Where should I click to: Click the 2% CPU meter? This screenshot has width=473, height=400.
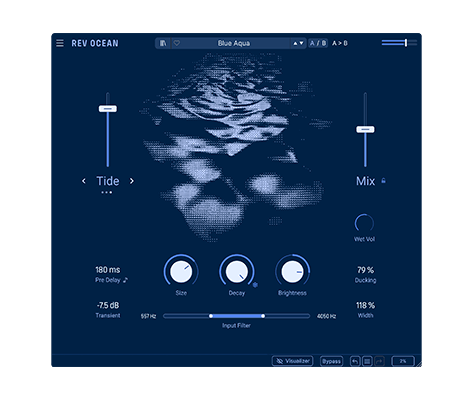pyautogui.click(x=403, y=361)
